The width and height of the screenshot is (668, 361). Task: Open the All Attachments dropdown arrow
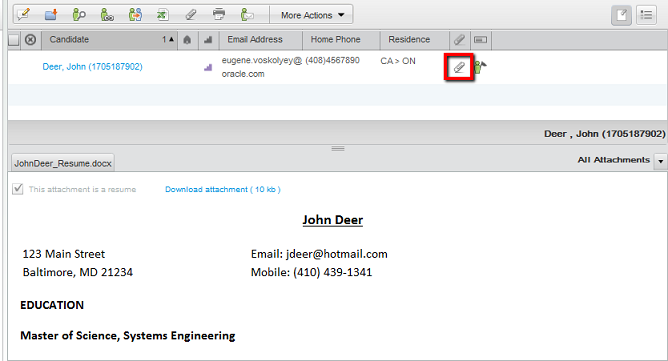pyautogui.click(x=660, y=161)
